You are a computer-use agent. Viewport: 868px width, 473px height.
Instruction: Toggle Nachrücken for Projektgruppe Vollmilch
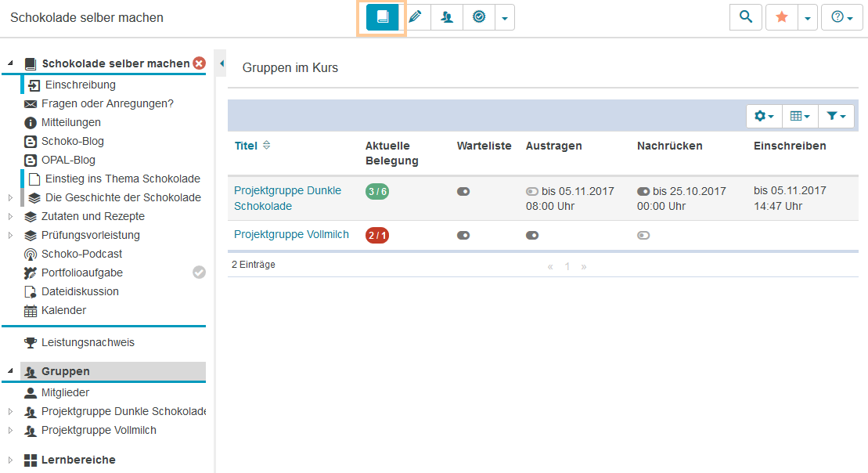coord(643,235)
